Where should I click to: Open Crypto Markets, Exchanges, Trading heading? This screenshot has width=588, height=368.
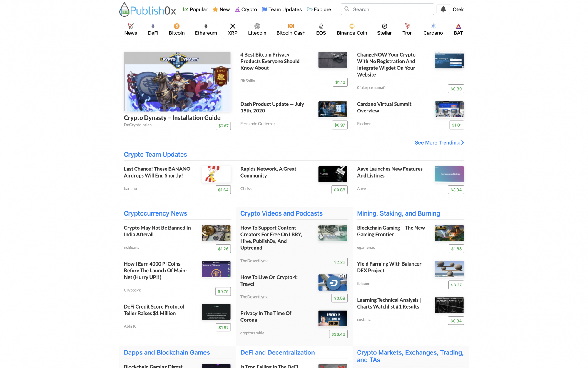pos(410,356)
